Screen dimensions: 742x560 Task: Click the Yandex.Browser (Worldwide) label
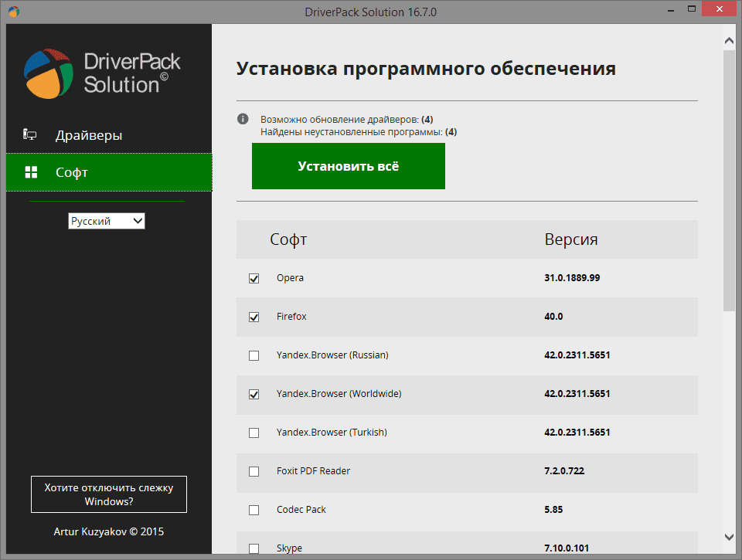click(339, 393)
